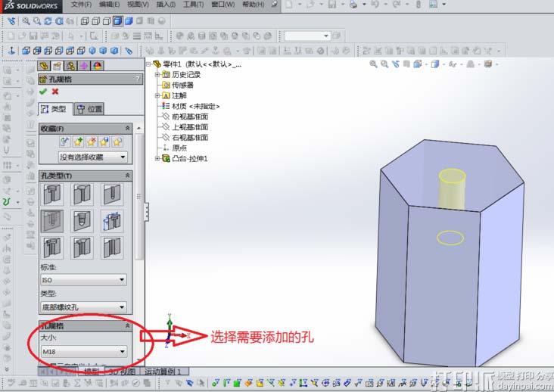Click the help question mark in panel header
This screenshot has height=392, width=554.
point(137,79)
